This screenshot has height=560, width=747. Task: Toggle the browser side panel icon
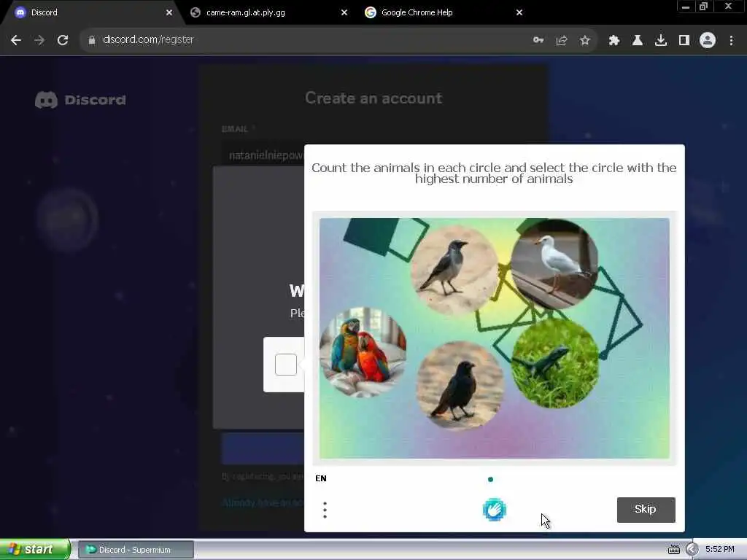684,40
